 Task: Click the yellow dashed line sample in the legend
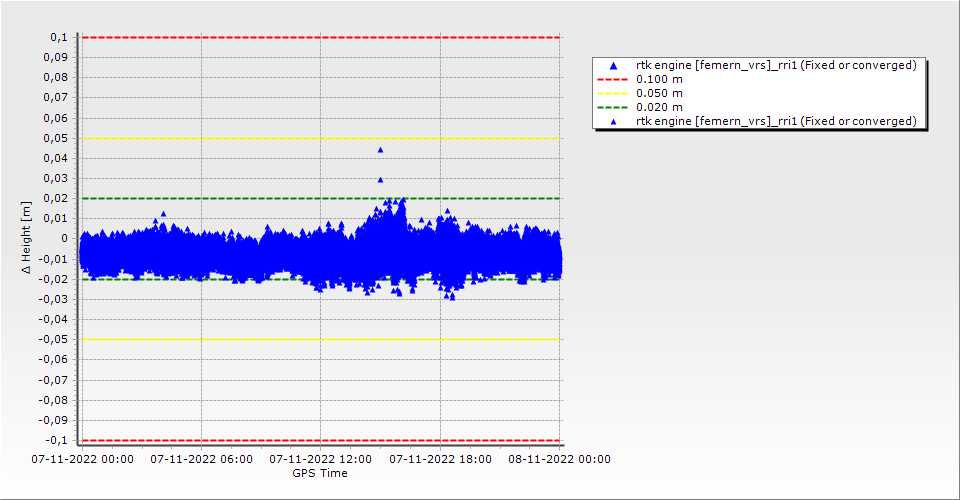pyautogui.click(x=614, y=93)
